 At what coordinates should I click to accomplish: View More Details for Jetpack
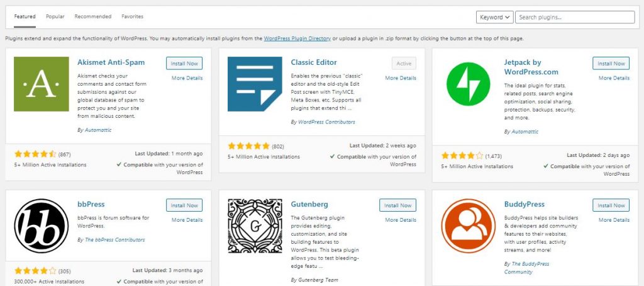[614, 78]
